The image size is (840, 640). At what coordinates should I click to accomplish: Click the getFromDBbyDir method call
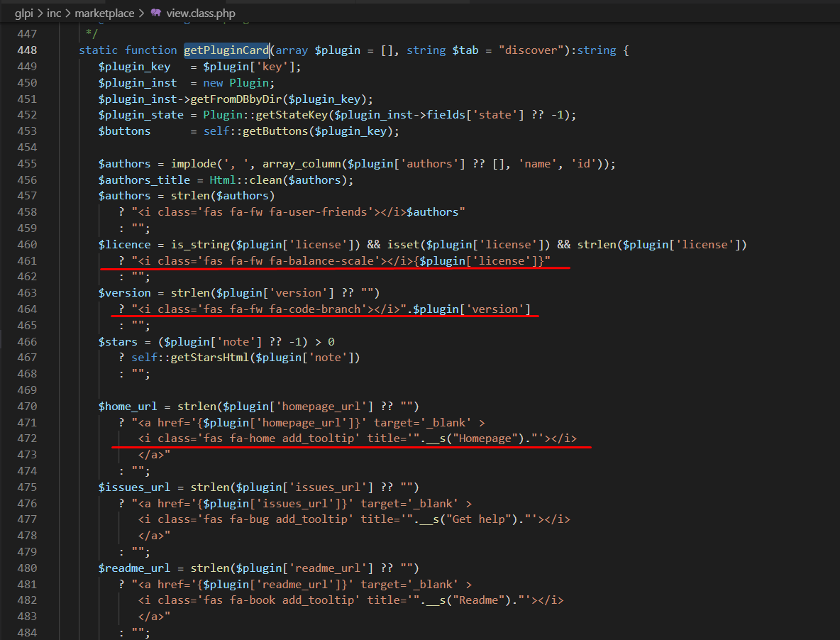click(x=236, y=99)
